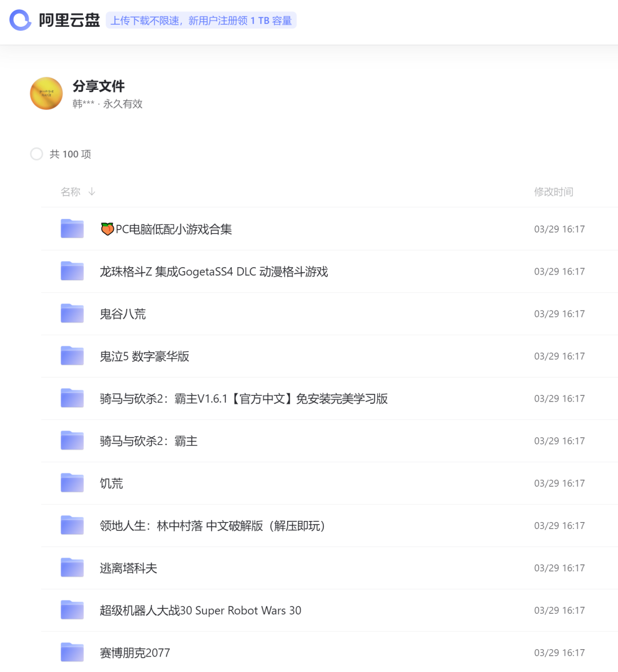618x672 pixels.
Task: Select 领地人生：林中村落 中文破解版 folder name
Action: pos(212,526)
